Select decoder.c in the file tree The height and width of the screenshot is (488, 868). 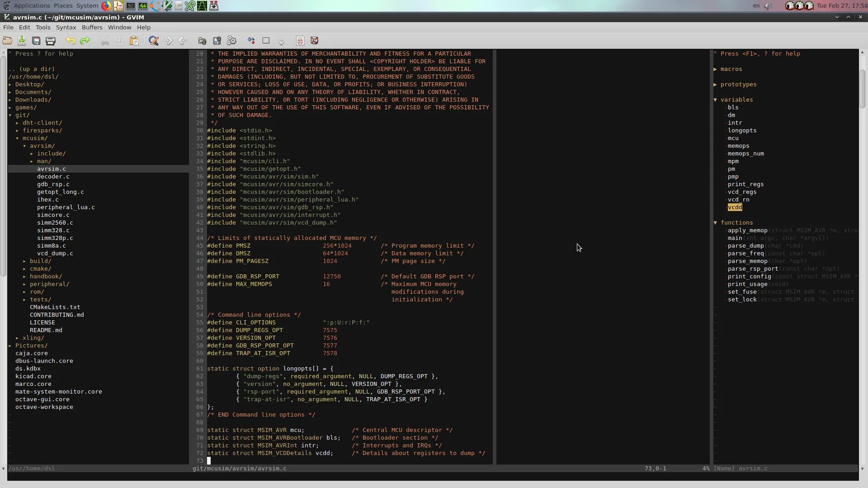tap(53, 176)
